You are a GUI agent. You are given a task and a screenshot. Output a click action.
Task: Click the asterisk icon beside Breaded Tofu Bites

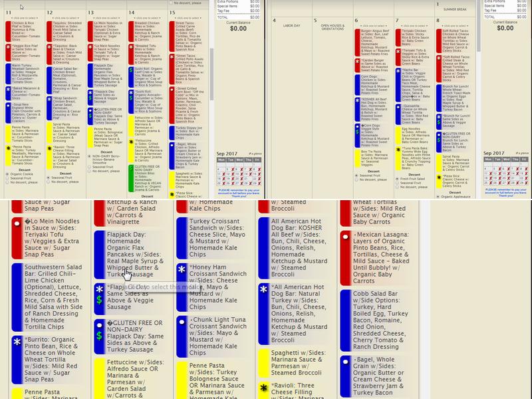click(132, 47)
